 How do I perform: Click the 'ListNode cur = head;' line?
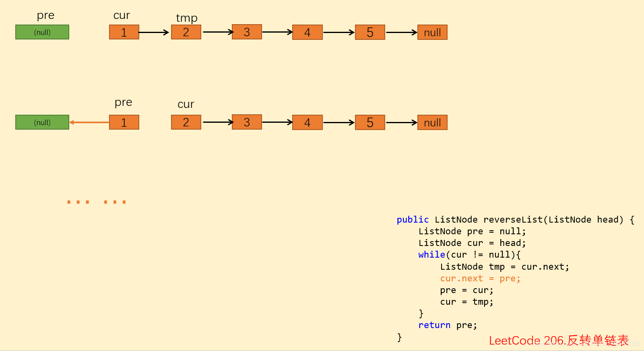[x=472, y=243]
